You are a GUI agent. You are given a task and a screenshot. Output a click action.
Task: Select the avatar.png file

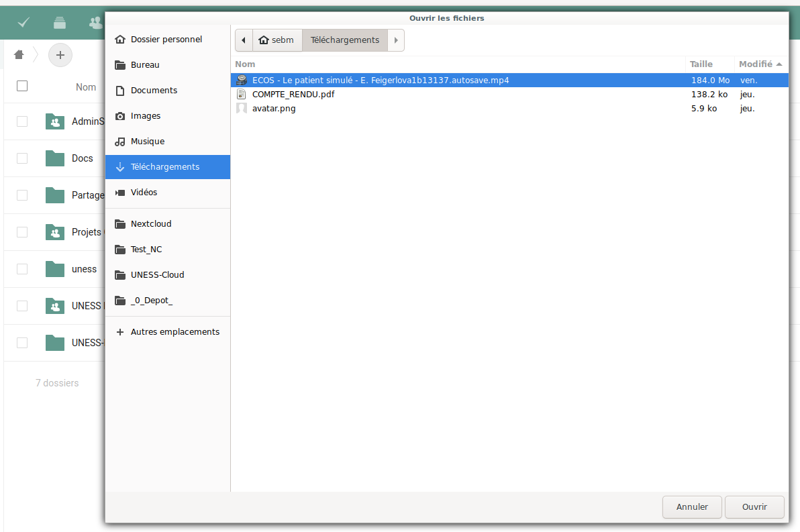point(274,109)
